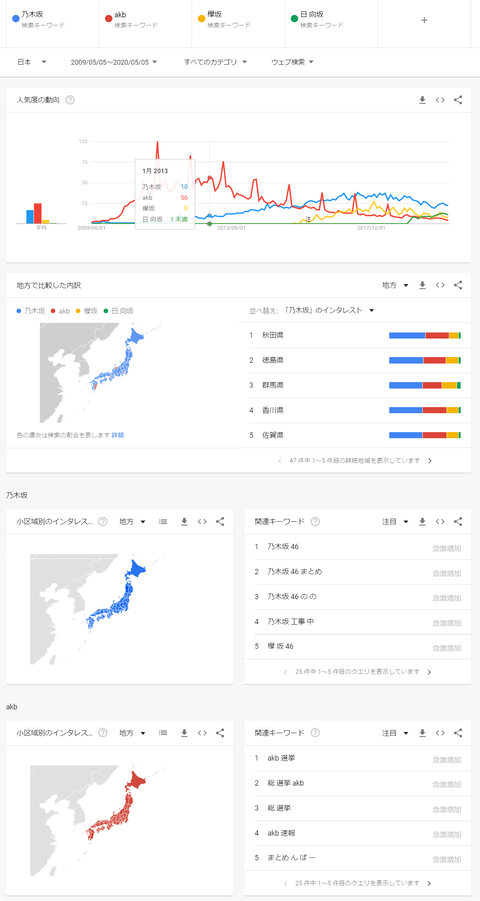This screenshot has width=480, height=901.
Task: Open 地方 dropdown in 地方で比較した内訳 card
Action: 395,285
